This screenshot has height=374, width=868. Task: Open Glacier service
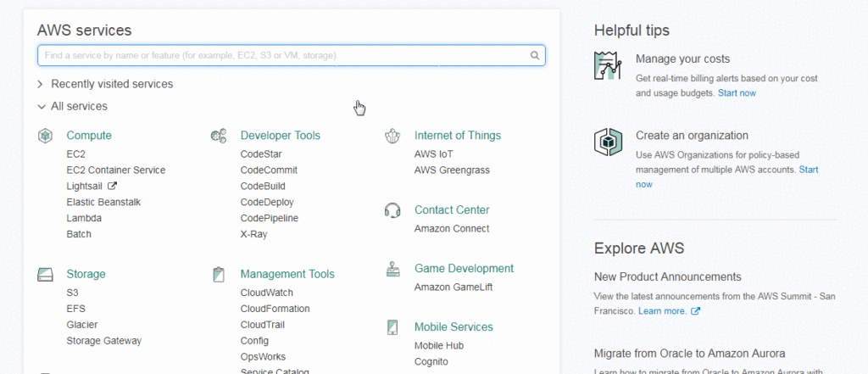pos(82,325)
